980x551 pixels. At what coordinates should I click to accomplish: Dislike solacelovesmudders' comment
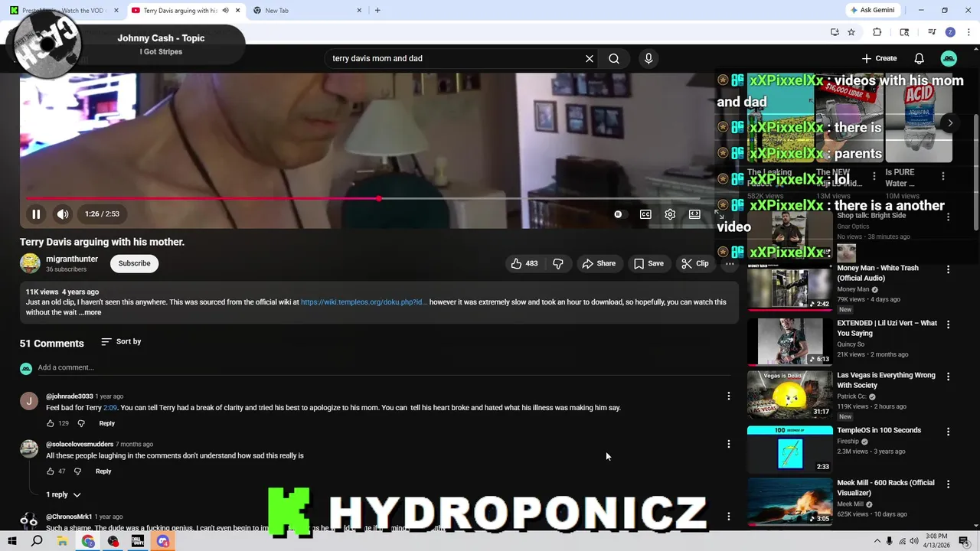[x=77, y=471]
